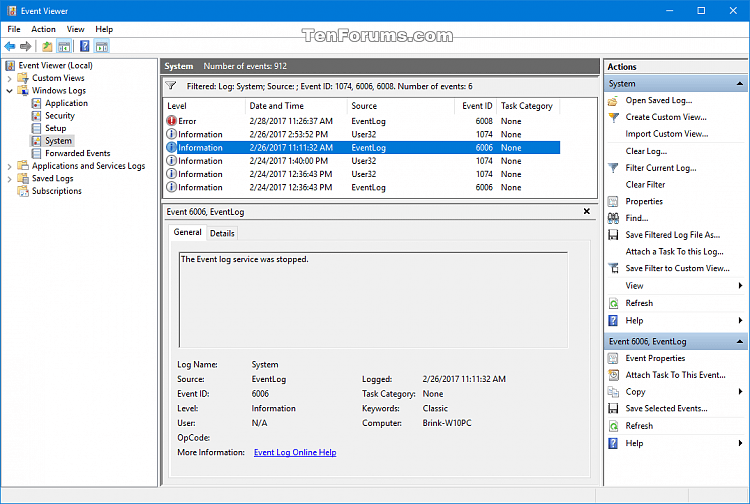Close the Event 6006 preview pane
The height and width of the screenshot is (504, 750).
(x=587, y=211)
